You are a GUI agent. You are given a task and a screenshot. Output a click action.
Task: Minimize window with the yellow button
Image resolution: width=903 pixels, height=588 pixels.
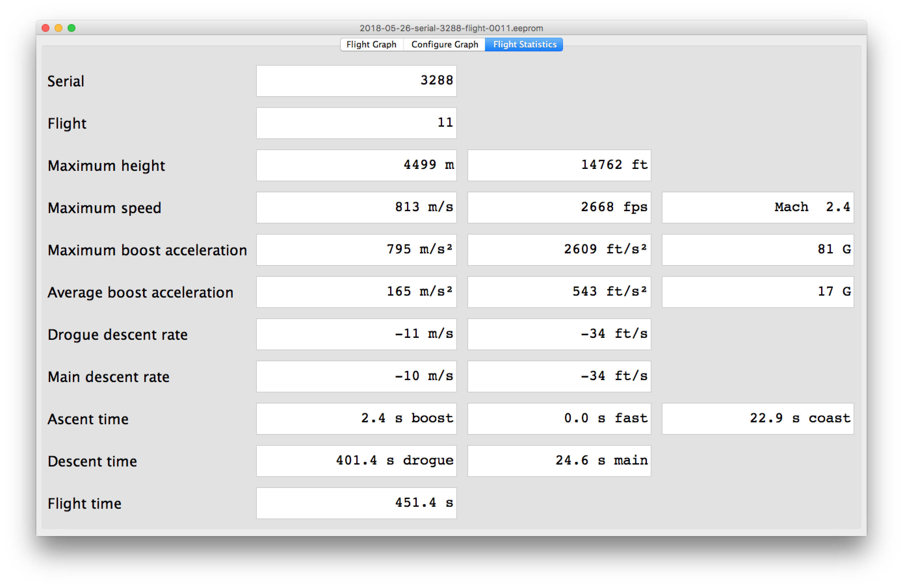coord(59,28)
